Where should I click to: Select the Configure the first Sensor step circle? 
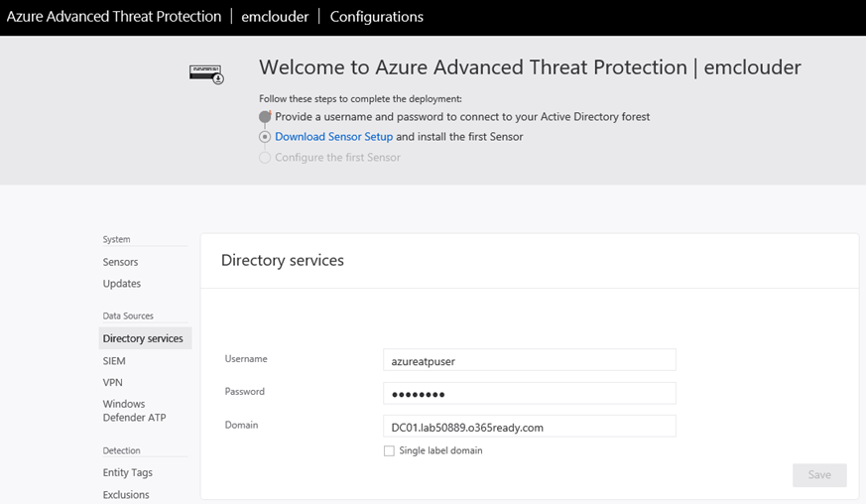265,158
